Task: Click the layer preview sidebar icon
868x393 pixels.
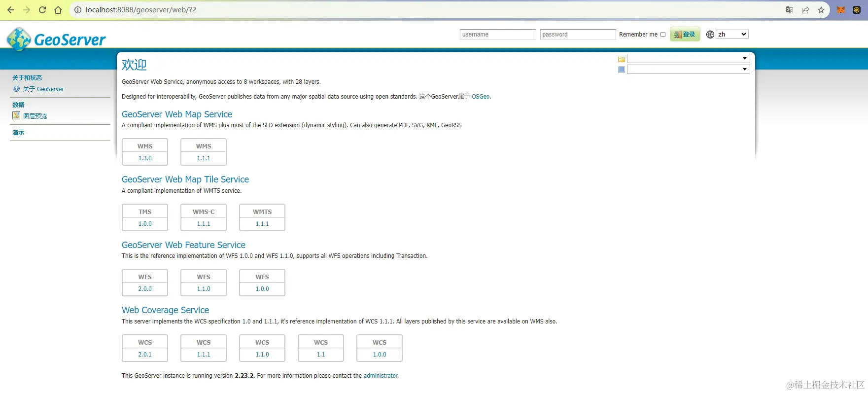Action: [x=16, y=115]
